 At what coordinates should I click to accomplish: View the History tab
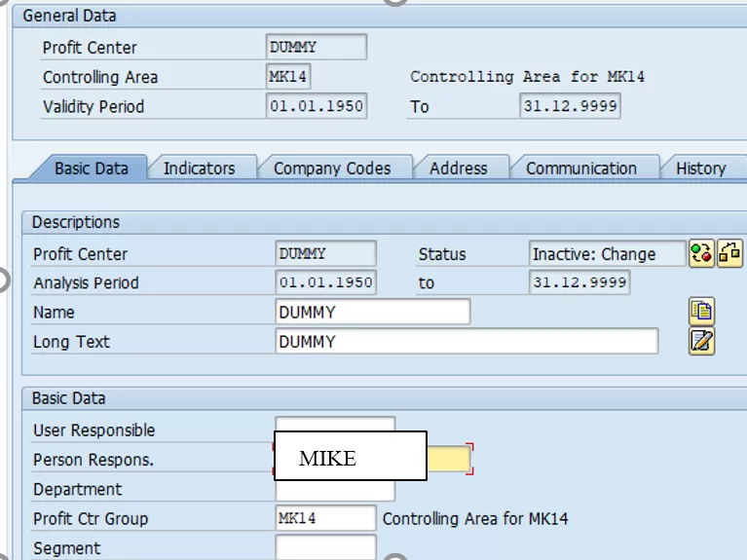pyautogui.click(x=700, y=168)
